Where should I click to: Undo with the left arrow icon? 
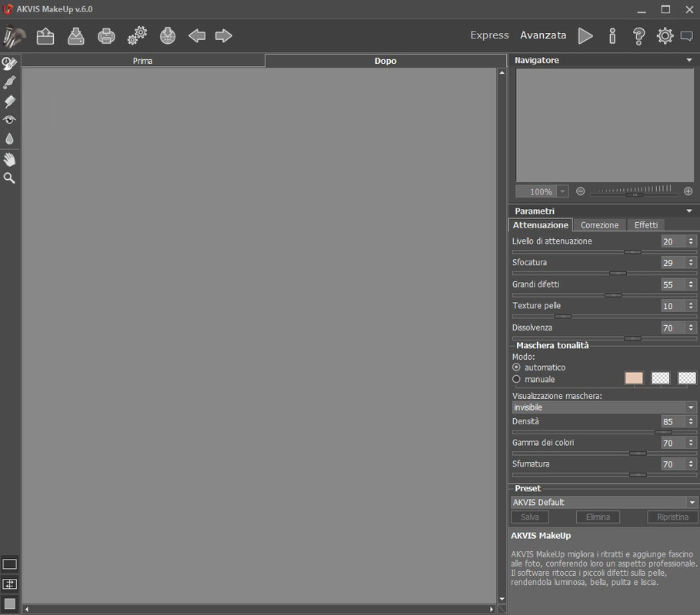(197, 35)
